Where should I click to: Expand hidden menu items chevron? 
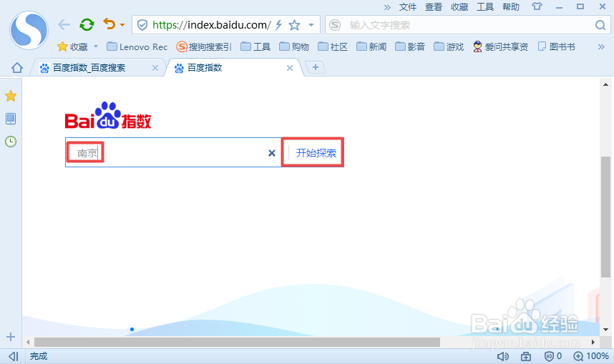pyautogui.click(x=387, y=7)
